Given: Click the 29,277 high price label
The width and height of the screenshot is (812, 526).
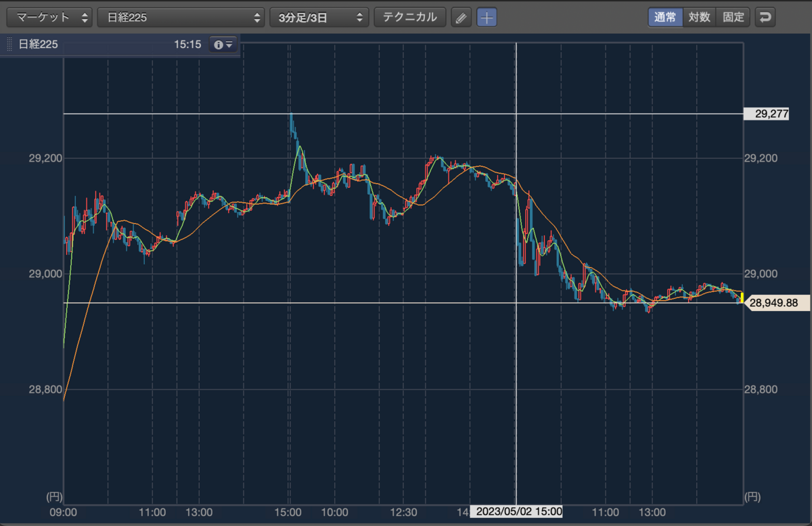Looking at the screenshot, I should click(x=766, y=114).
